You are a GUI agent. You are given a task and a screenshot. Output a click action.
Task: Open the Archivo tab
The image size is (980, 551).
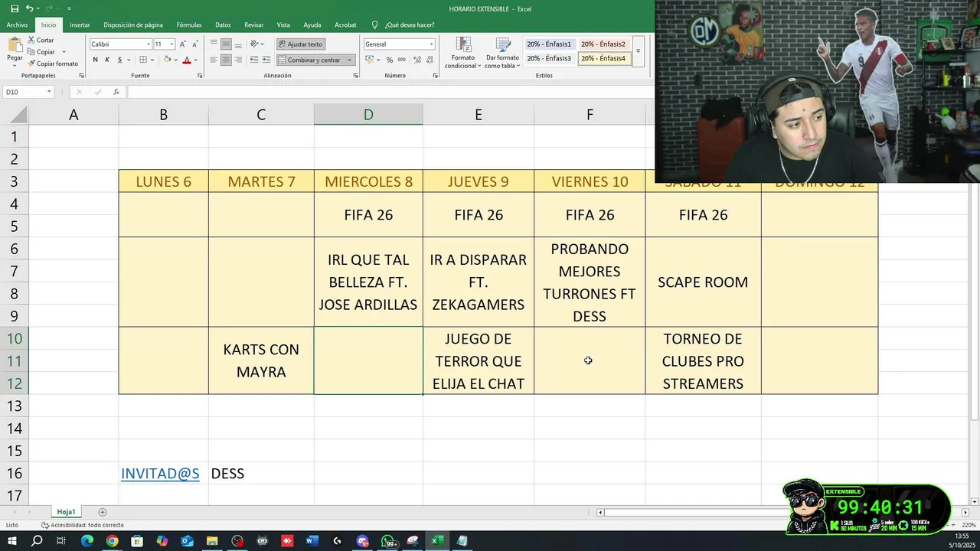coord(17,25)
